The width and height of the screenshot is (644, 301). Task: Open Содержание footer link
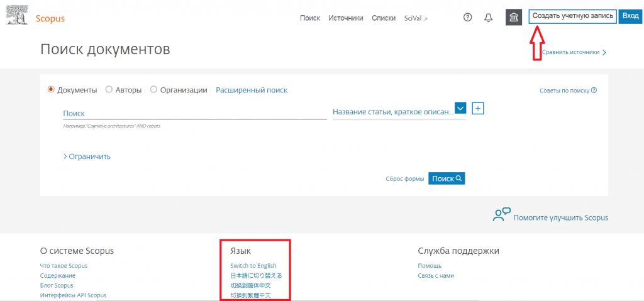point(57,275)
